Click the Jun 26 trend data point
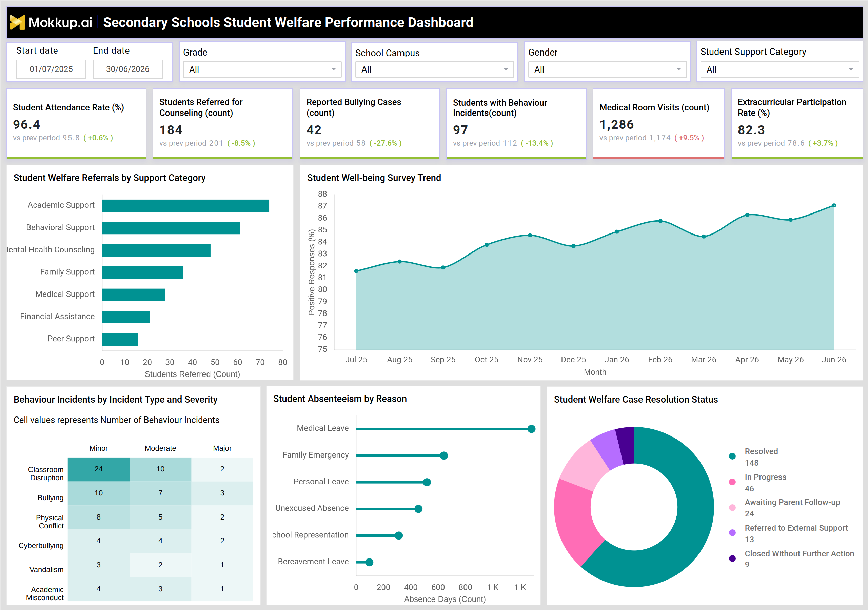The height and width of the screenshot is (610, 868). (x=834, y=206)
